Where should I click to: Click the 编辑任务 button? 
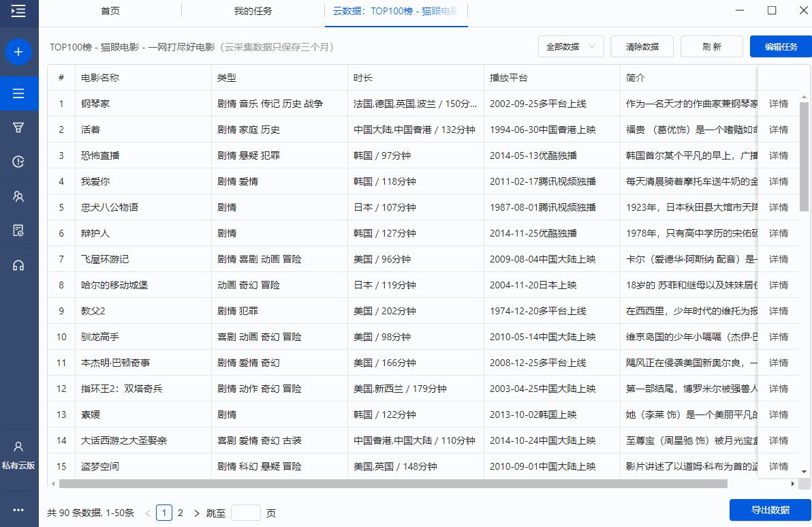[x=781, y=46]
